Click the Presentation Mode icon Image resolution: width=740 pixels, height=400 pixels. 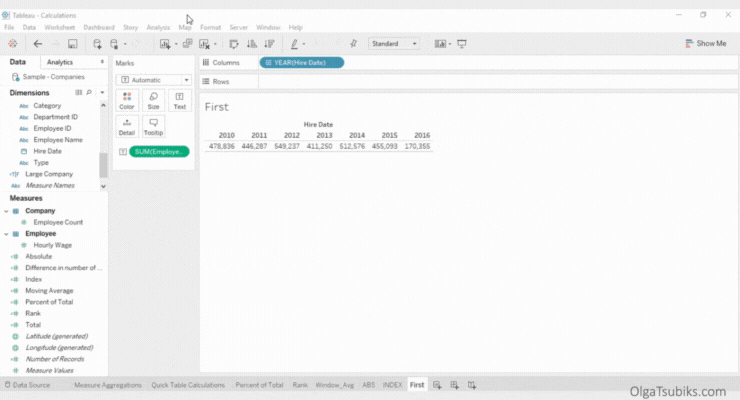[462, 44]
